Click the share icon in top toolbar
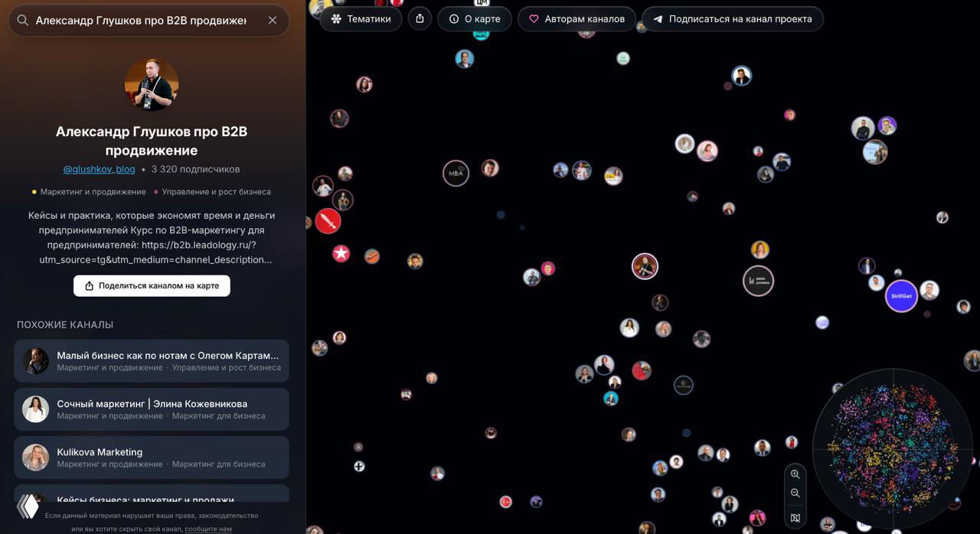Image resolution: width=980 pixels, height=534 pixels. point(420,19)
